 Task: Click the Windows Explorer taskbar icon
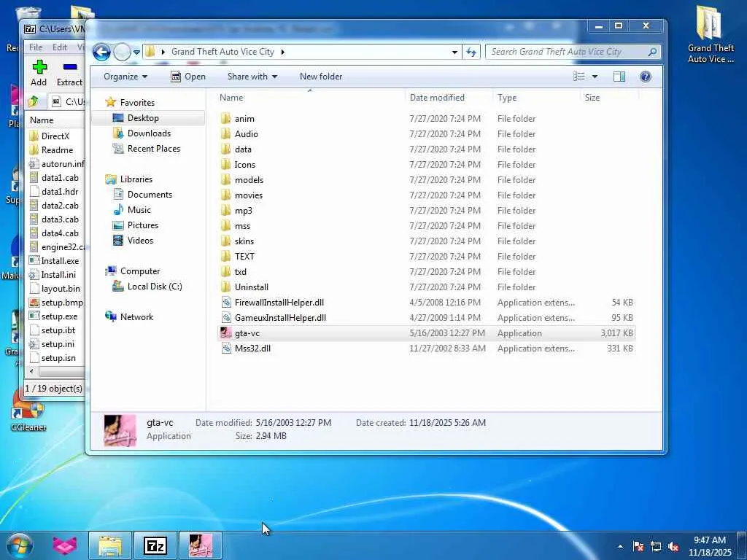pos(110,546)
